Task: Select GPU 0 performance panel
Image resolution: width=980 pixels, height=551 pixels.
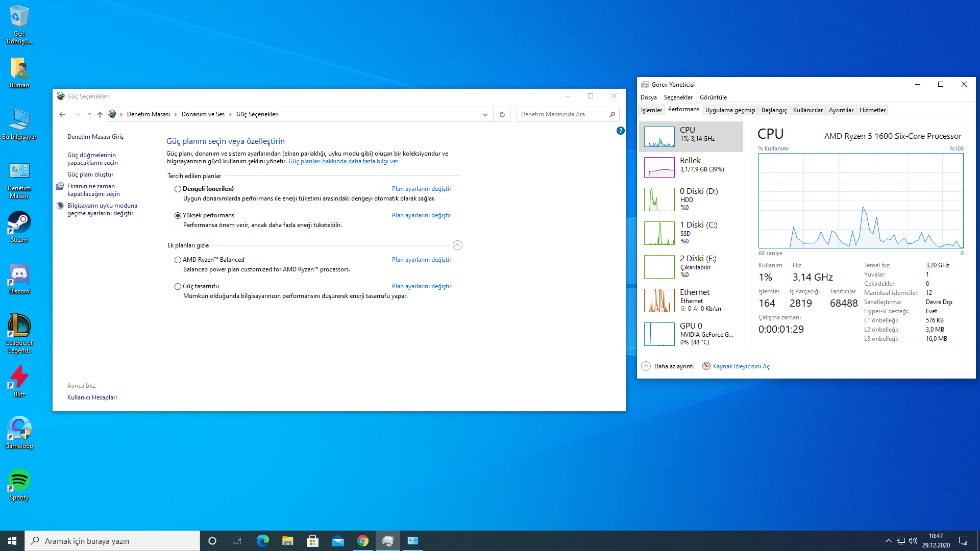Action: click(691, 334)
